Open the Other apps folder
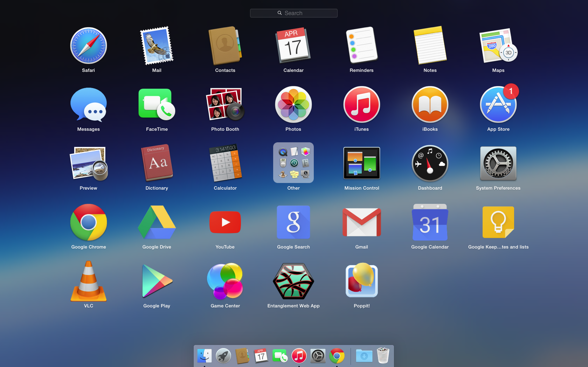588x367 pixels. (293, 163)
